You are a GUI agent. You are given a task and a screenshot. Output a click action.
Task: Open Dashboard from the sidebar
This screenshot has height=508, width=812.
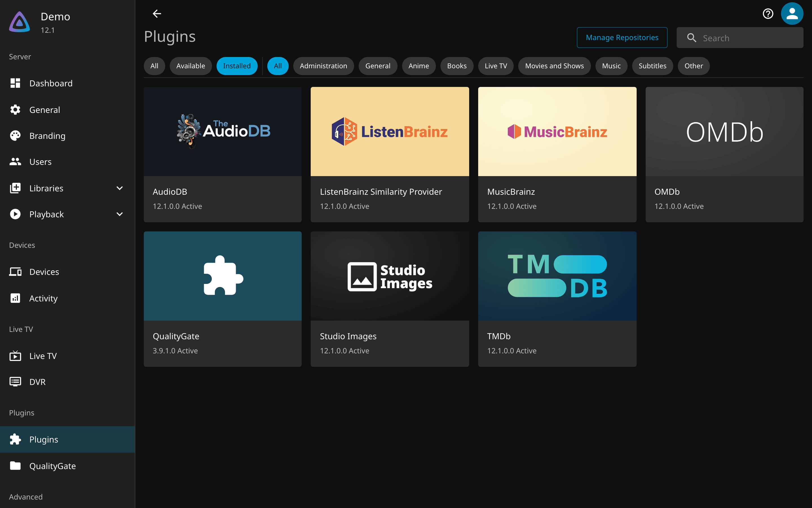[x=67, y=83]
